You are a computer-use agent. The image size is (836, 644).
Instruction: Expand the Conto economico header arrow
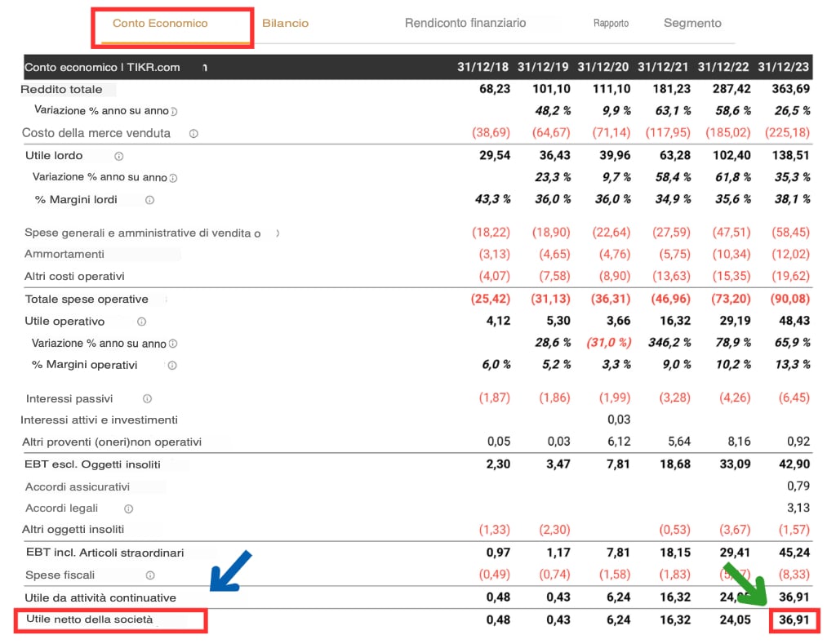click(x=207, y=67)
